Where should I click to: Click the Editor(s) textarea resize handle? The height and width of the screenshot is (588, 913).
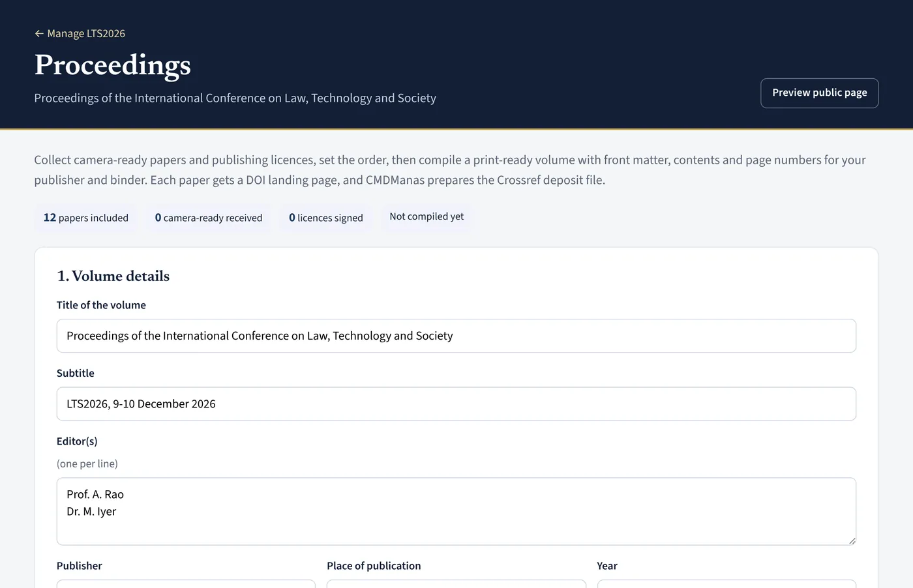tap(852, 540)
